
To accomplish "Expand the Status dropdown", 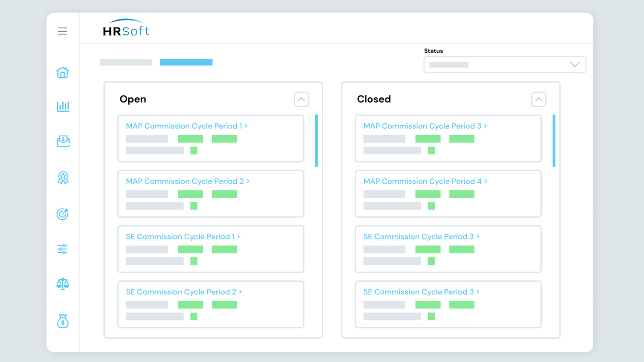I will (504, 65).
